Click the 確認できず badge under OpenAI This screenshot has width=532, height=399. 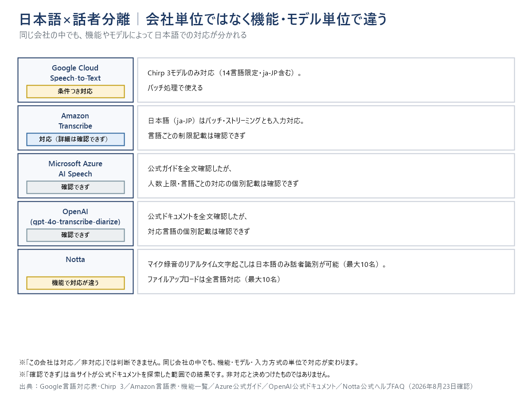75,235
